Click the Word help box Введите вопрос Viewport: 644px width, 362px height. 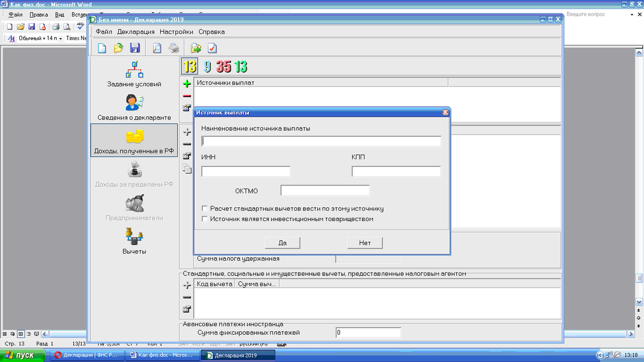(597, 14)
